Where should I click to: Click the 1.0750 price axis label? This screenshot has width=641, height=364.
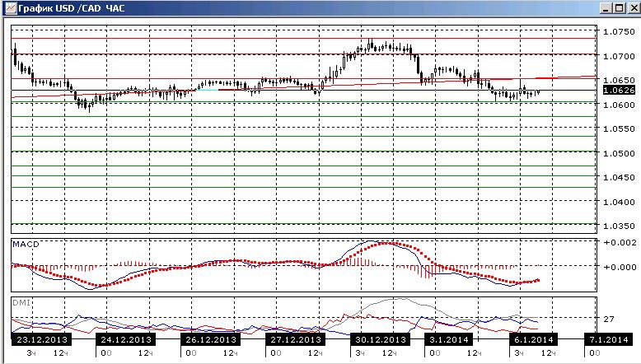tap(619, 32)
